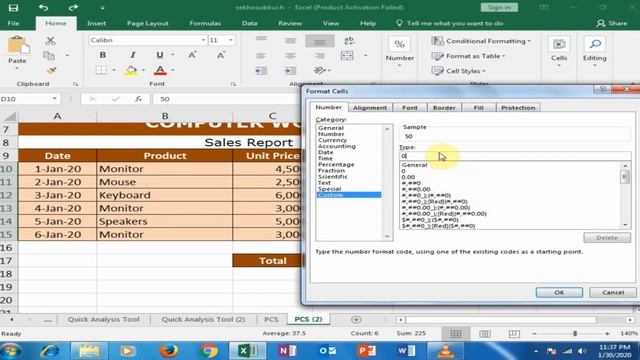Switch to the Formulas tab
The image size is (640, 360).
(205, 23)
